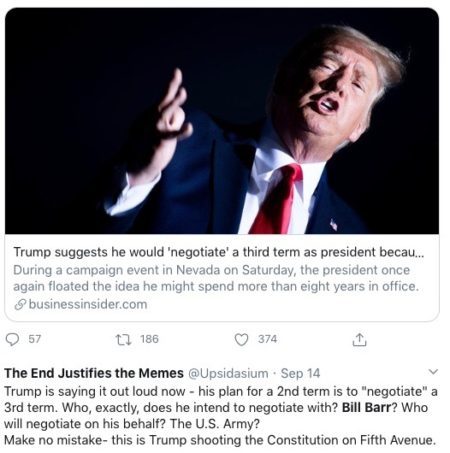Image resolution: width=450 pixels, height=453 pixels.
Task: Open 'The End Justifies the Memes' profile
Action: coord(94,373)
